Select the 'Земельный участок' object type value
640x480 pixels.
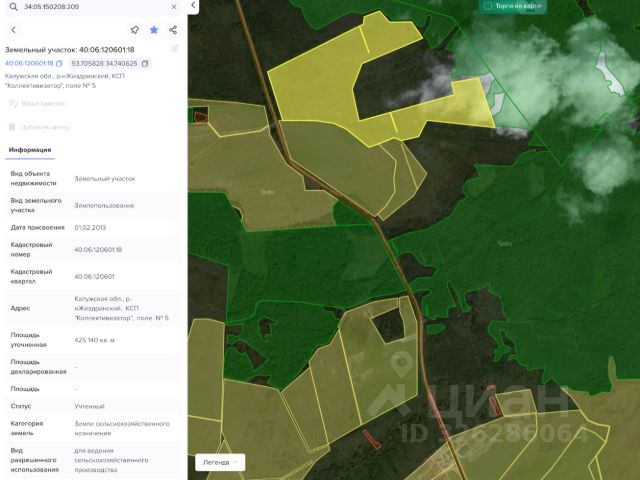[104, 178]
